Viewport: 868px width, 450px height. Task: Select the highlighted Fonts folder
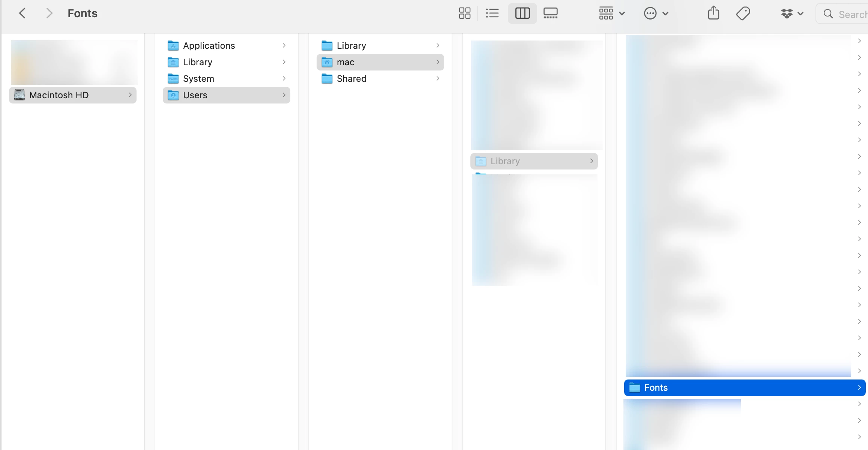pos(656,388)
